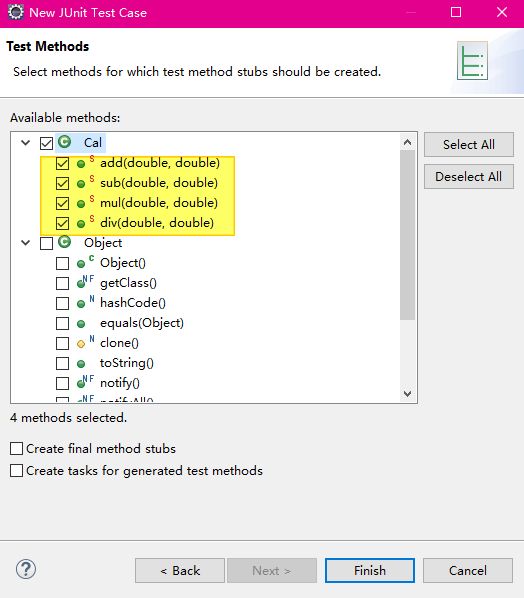
Task: Enable Create tasks for generated test methods
Action: coord(16,471)
